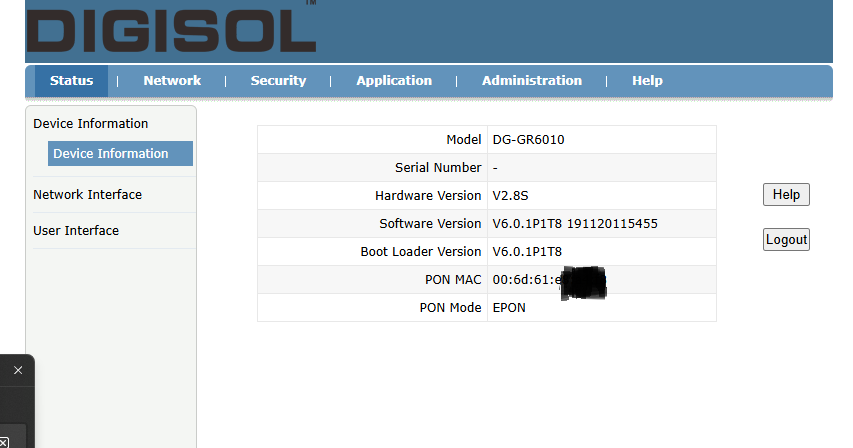Viewport: 853px width, 448px height.
Task: Click the Logout button
Action: pos(786,240)
